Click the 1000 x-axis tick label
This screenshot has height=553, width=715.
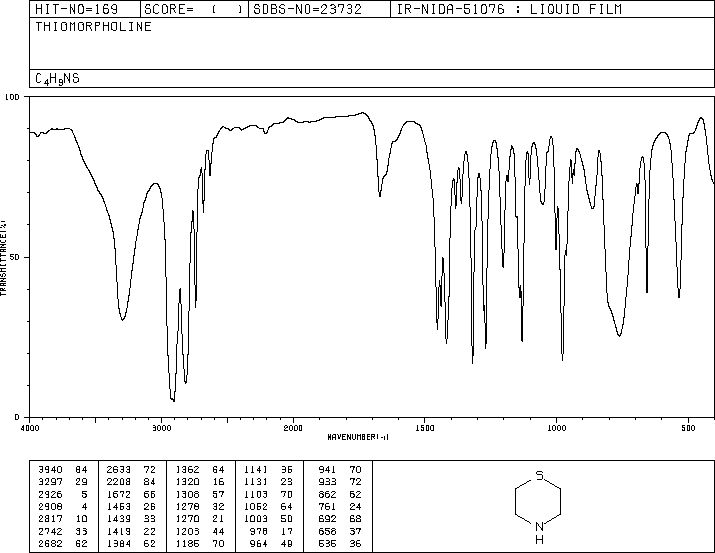(x=557, y=428)
